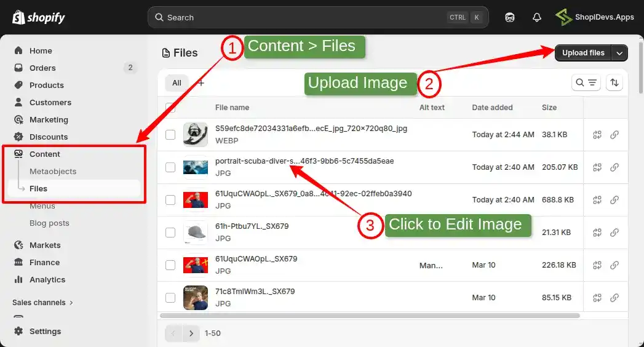Click the Shopify logo
Screen dimensions: 644x347
coord(39,17)
